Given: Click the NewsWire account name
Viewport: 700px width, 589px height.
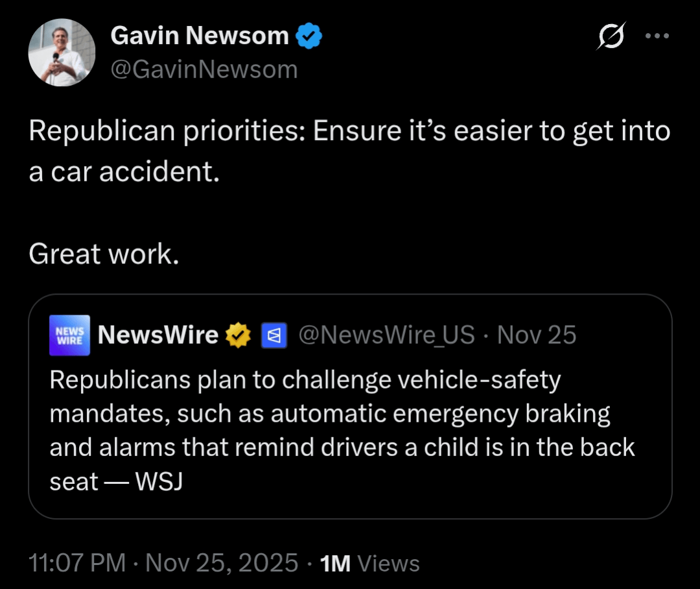Looking at the screenshot, I should (157, 335).
